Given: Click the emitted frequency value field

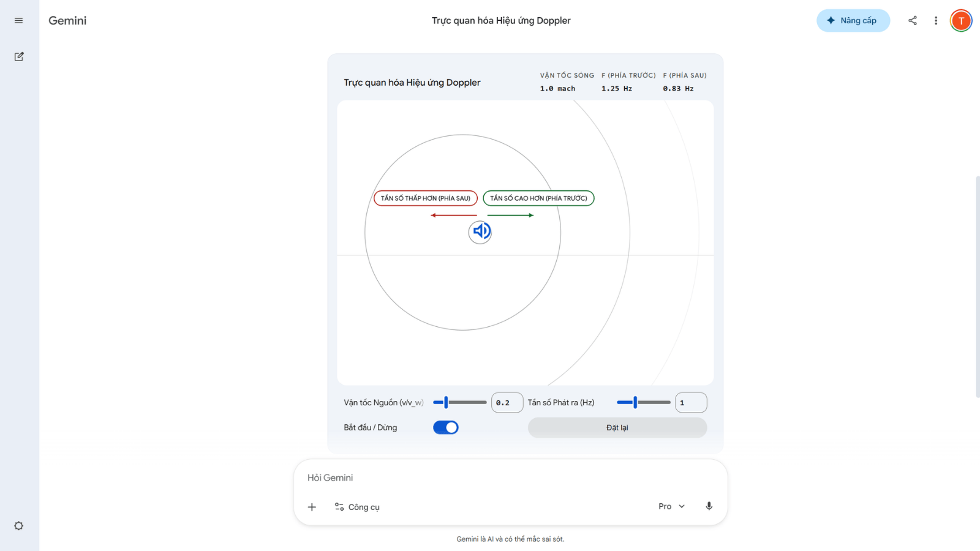Looking at the screenshot, I should [x=690, y=402].
